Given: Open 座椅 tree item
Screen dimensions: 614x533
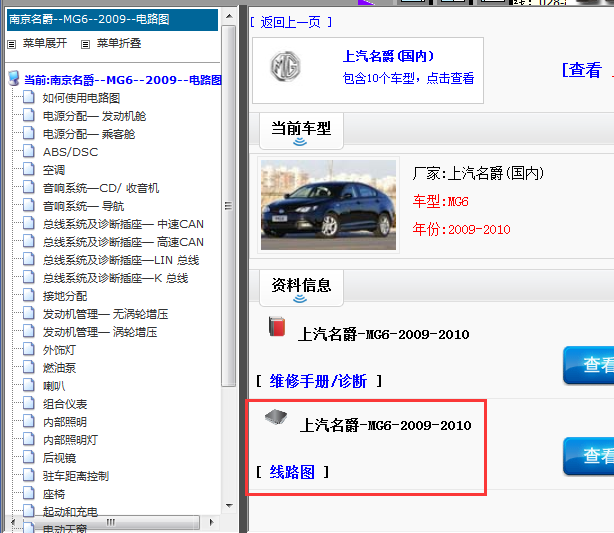Looking at the screenshot, I should point(54,494).
